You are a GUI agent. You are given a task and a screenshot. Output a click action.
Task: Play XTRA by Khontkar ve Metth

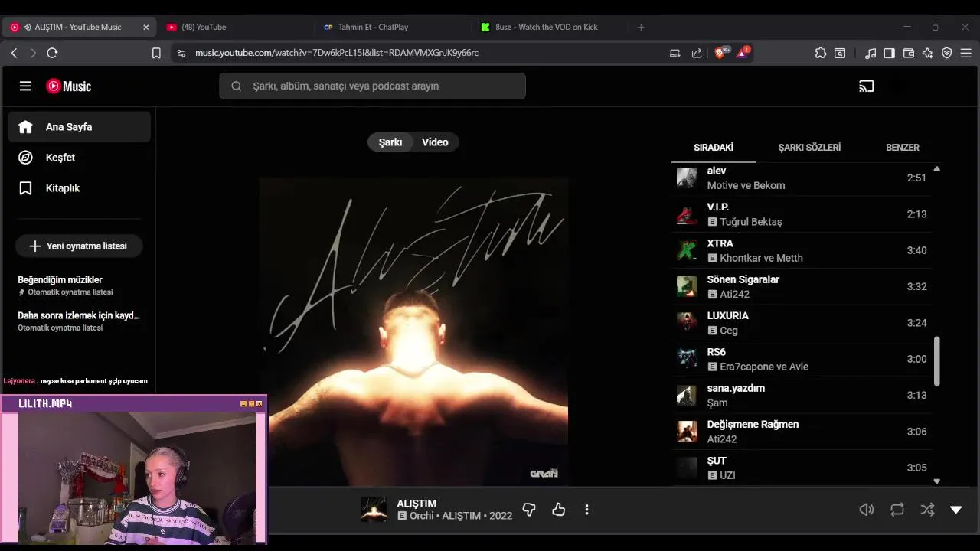tap(802, 250)
